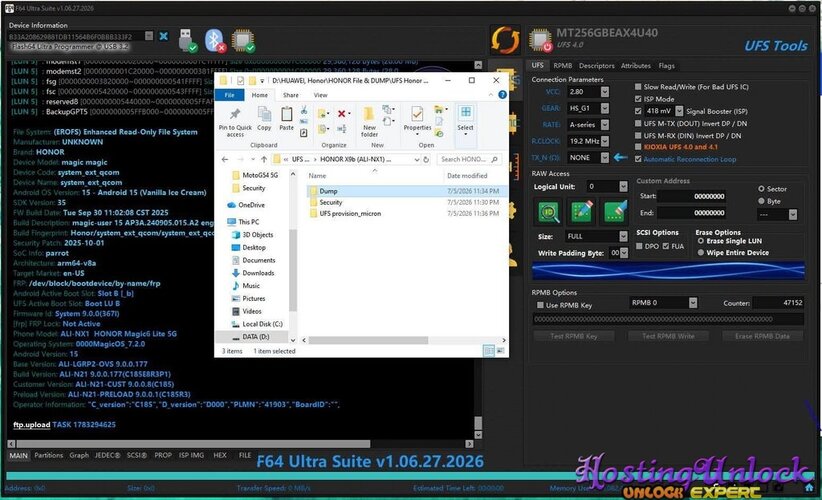
Task: Enable Slow Read/Write for Bad UFS IC
Action: click(638, 87)
